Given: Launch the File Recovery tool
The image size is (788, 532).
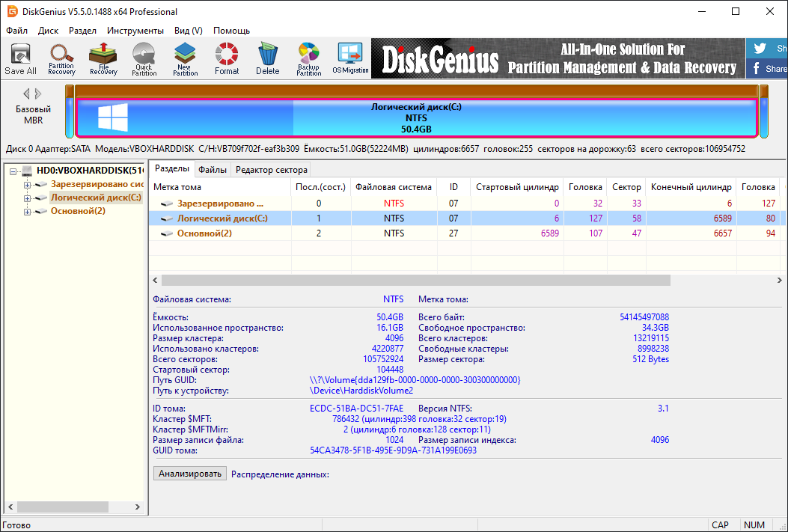Looking at the screenshot, I should (103, 59).
